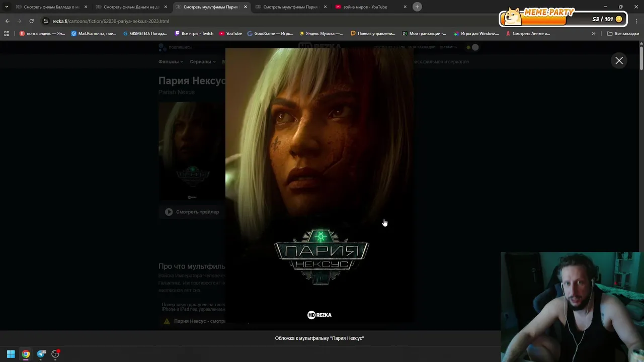The image size is (644, 362).
Task: Open the Windows Start menu
Action: pos(11,354)
